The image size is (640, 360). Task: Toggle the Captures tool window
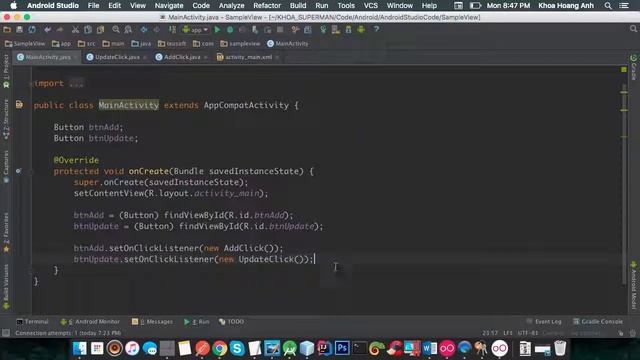tap(6, 166)
